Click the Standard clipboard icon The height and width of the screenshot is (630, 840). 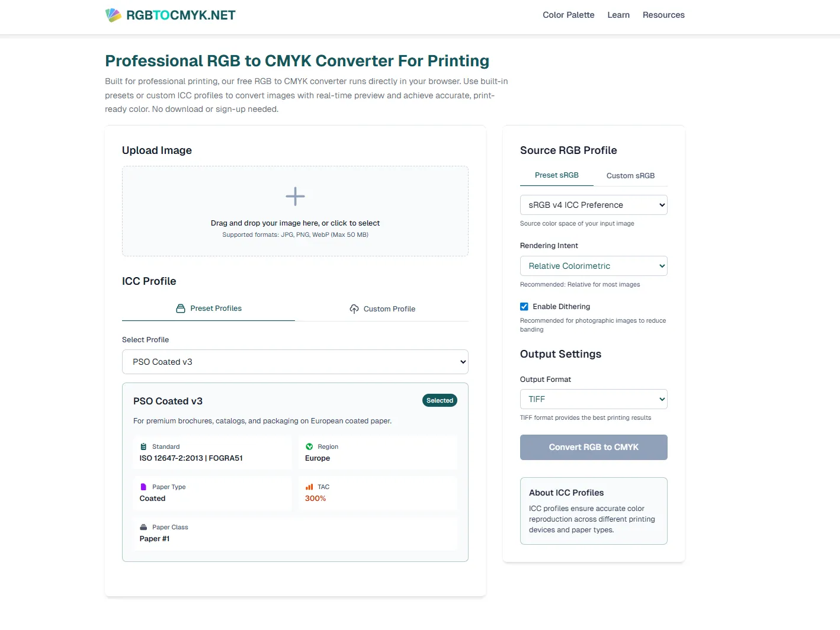point(143,447)
